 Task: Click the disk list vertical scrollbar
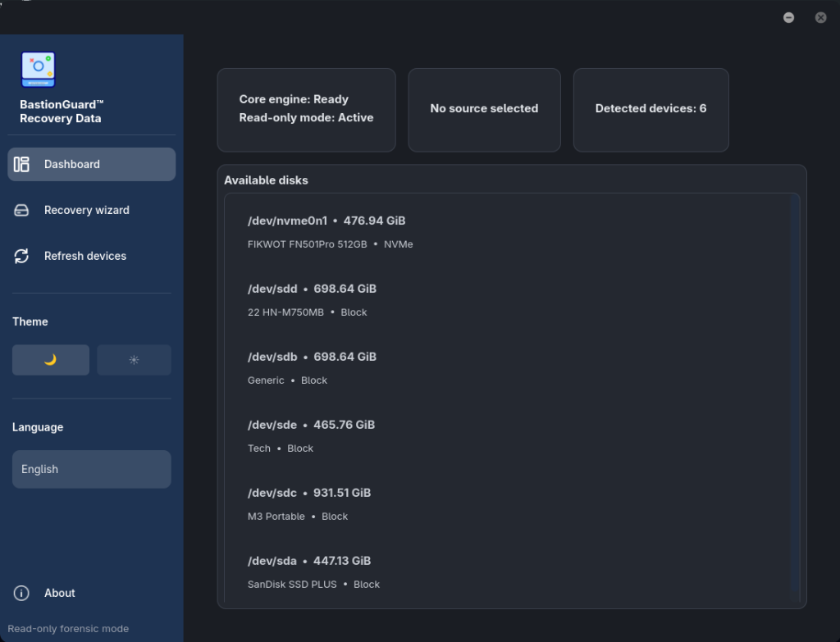click(x=795, y=398)
